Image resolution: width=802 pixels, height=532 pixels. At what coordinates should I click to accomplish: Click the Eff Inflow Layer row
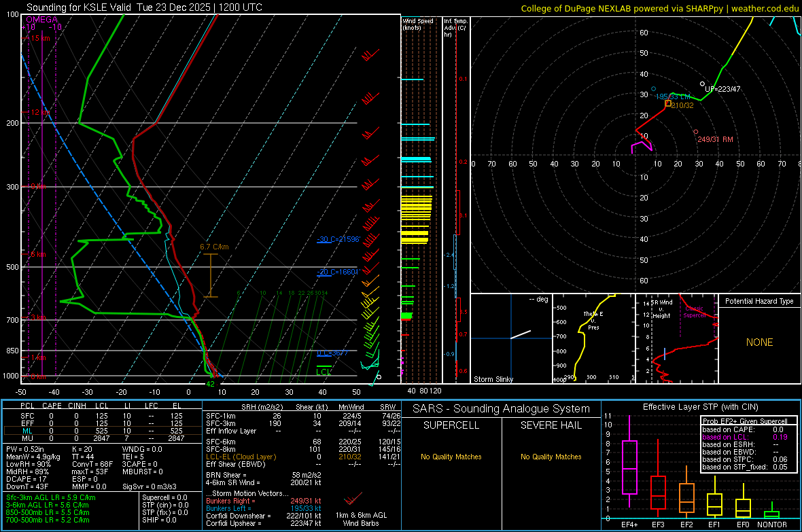tap(303, 431)
